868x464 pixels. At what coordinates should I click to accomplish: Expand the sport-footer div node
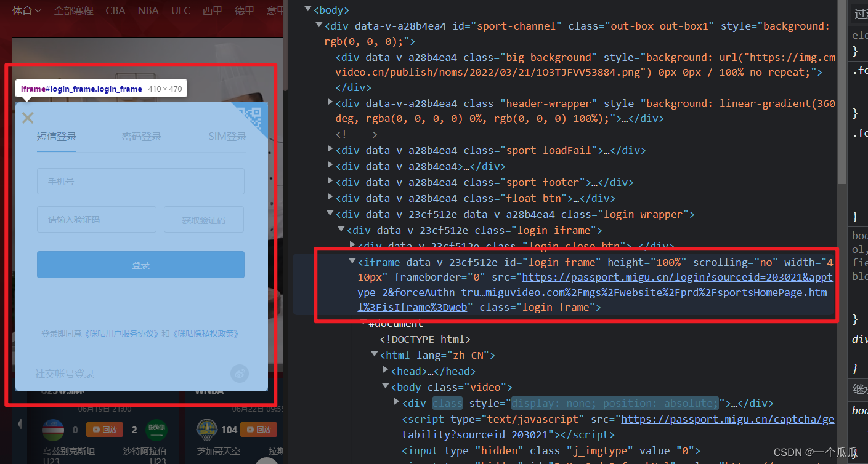tap(330, 181)
